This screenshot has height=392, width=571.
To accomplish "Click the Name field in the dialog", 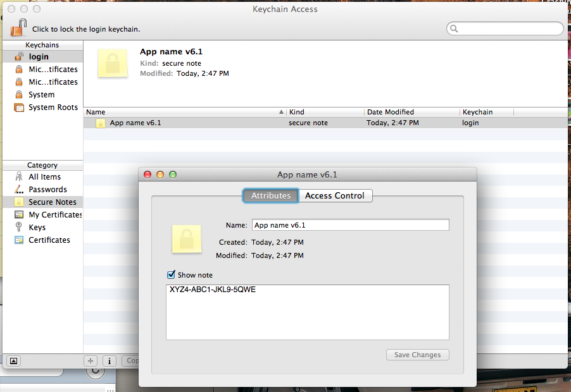I will (x=350, y=225).
